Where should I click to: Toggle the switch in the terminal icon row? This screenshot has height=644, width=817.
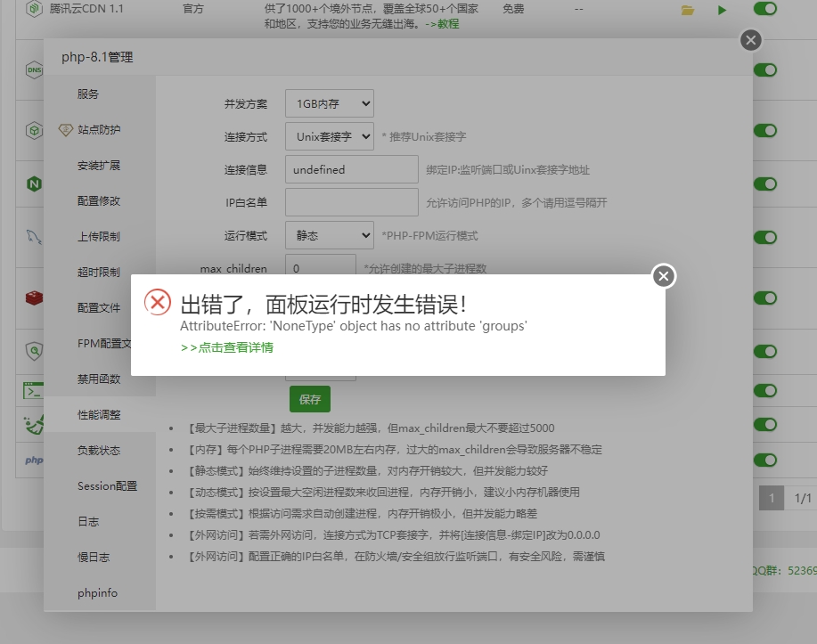pos(765,391)
